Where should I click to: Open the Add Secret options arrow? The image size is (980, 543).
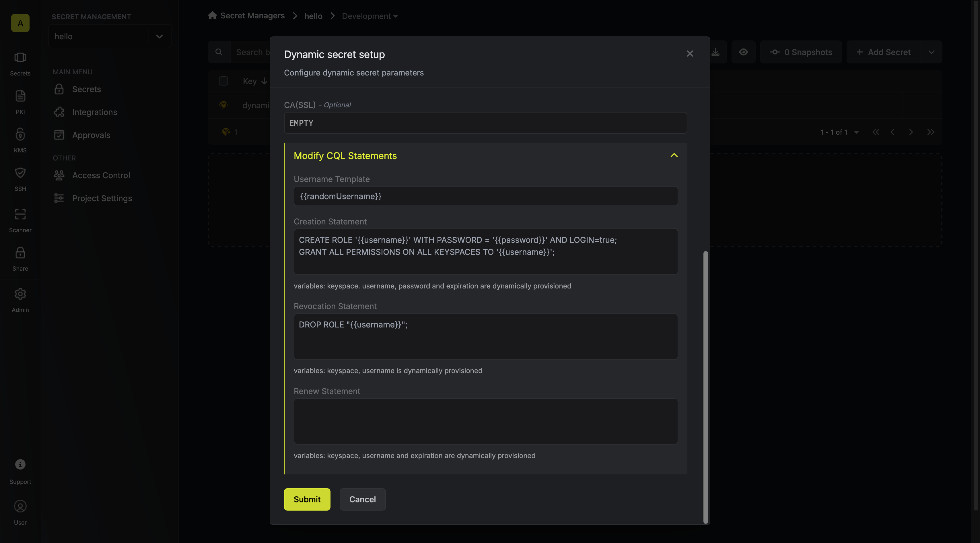coord(931,52)
